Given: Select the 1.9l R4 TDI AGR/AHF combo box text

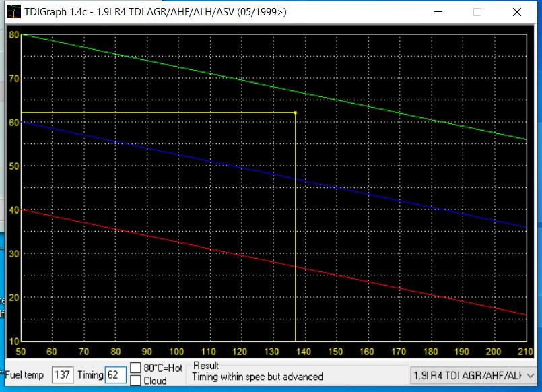Looking at the screenshot, I should tap(467, 375).
